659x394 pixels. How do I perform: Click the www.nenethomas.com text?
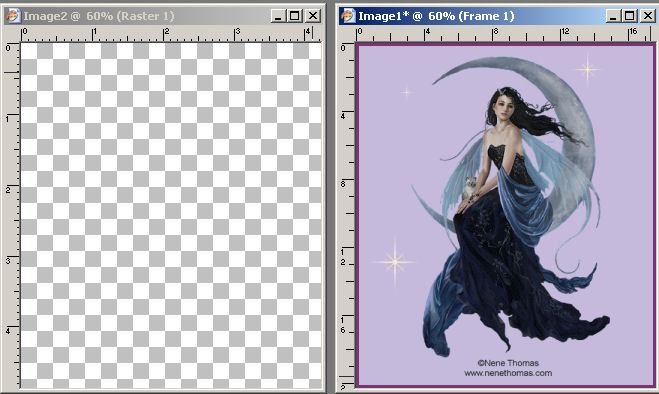508,373
